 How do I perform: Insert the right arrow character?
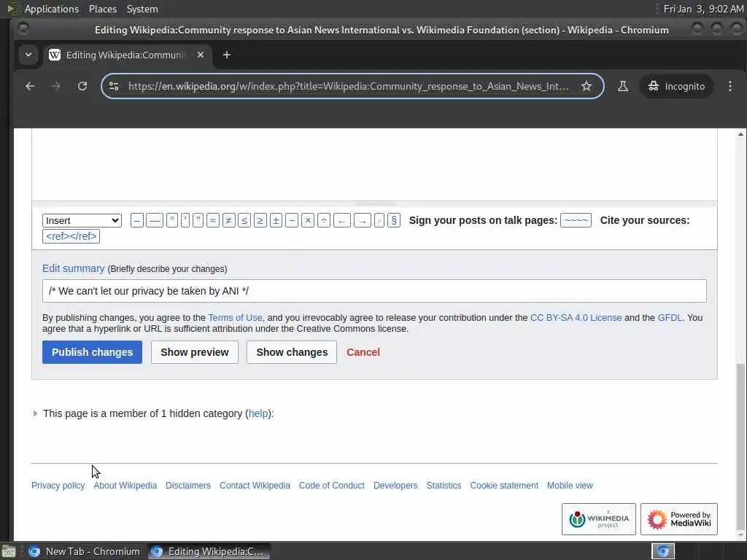pyautogui.click(x=363, y=220)
